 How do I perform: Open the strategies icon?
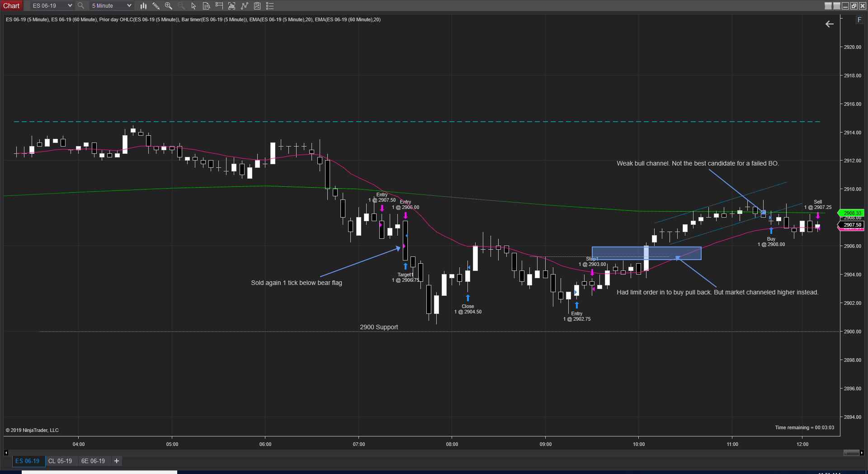[x=257, y=6]
